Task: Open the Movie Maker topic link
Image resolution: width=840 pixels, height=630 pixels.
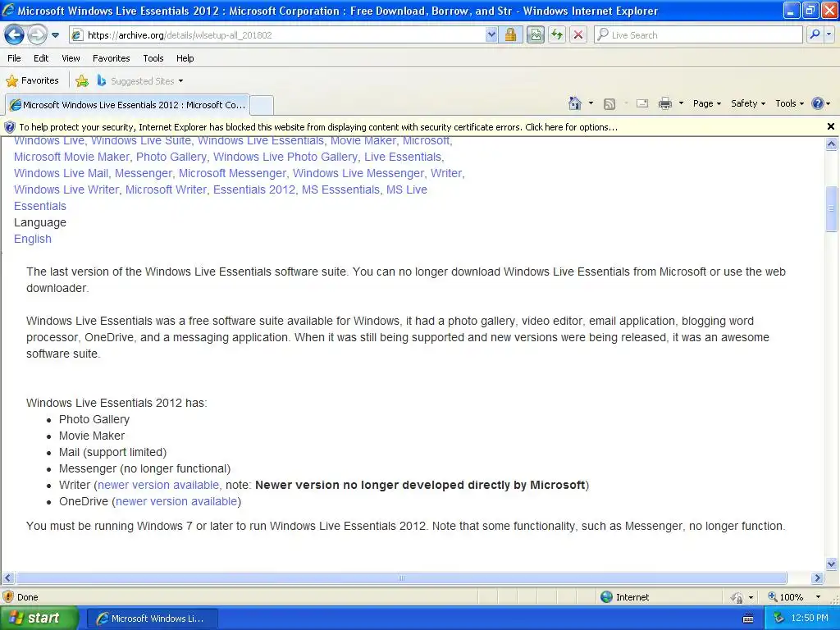Action: coord(363,141)
